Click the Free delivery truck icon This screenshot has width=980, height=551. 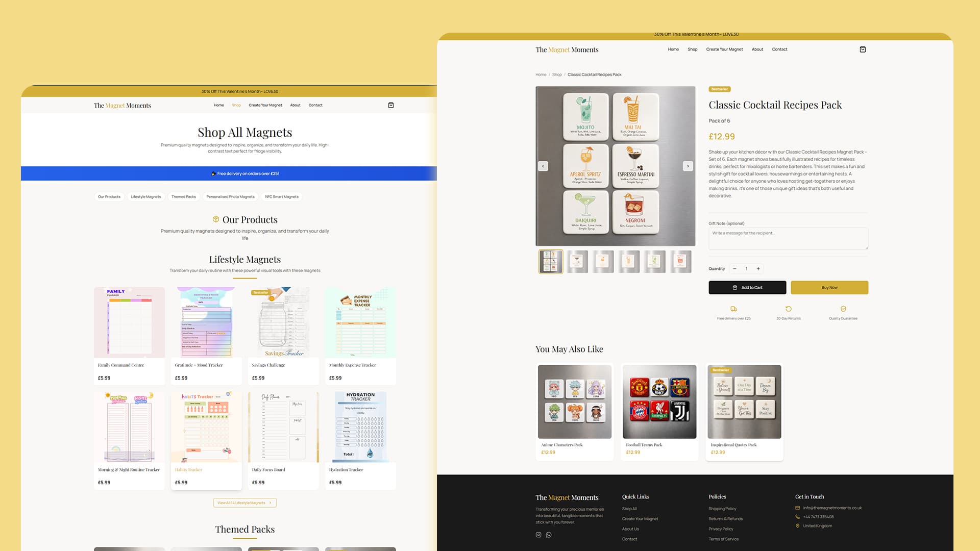tap(733, 309)
